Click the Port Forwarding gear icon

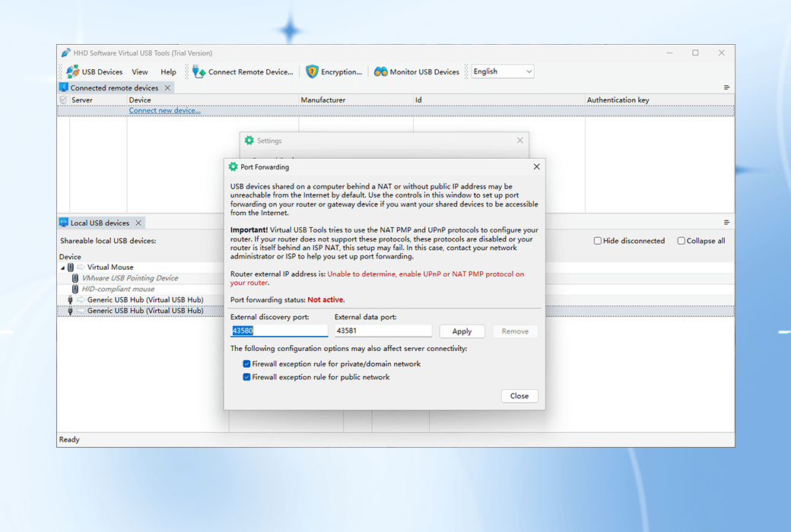(235, 166)
